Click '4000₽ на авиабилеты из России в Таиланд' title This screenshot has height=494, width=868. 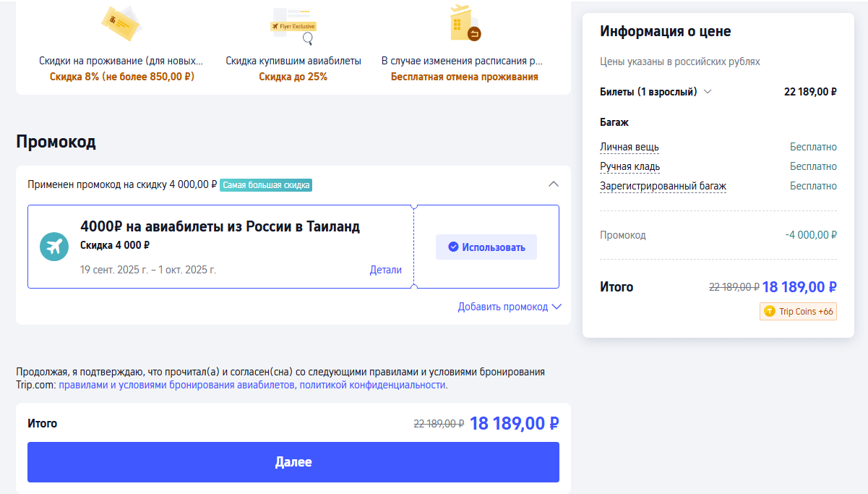tap(220, 226)
